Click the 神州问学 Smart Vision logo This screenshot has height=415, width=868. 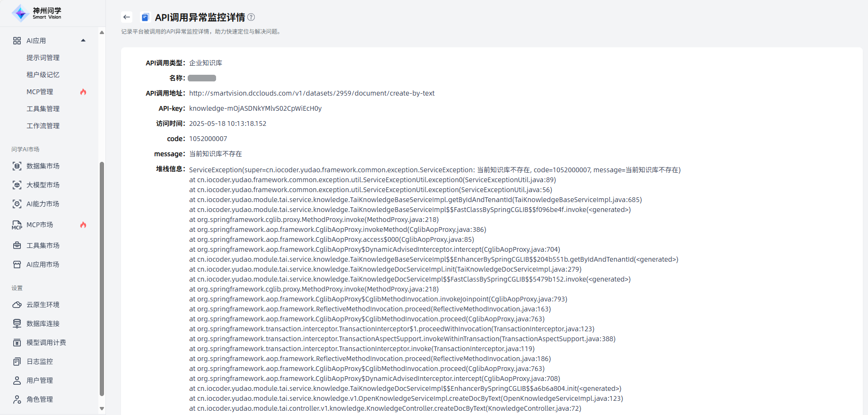pos(37,13)
